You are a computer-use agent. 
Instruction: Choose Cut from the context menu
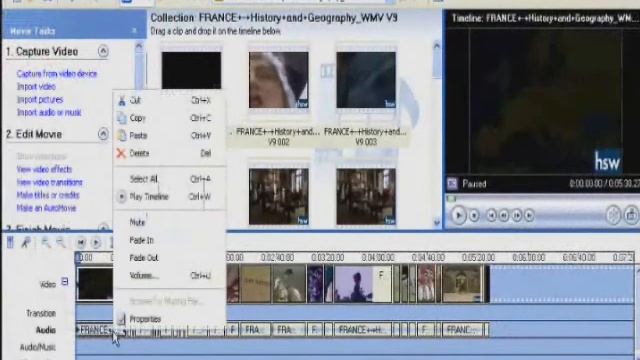[x=169, y=100]
